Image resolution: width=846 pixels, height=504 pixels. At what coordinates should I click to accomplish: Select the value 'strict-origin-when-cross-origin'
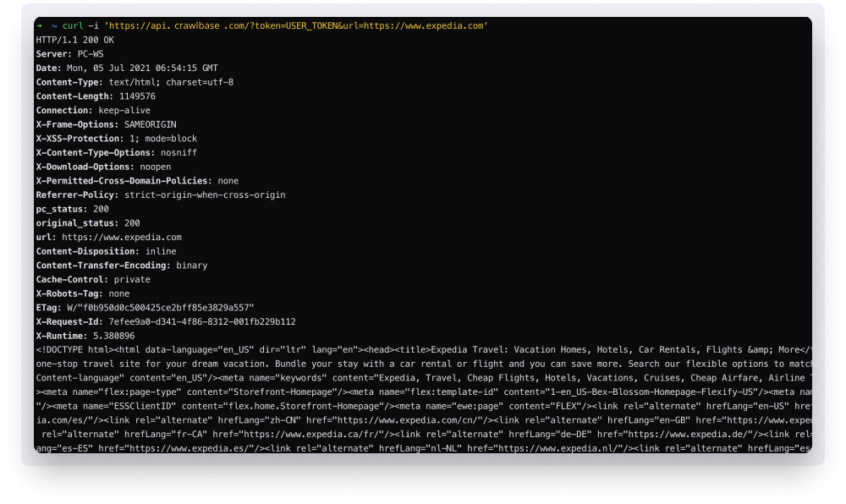(205, 194)
